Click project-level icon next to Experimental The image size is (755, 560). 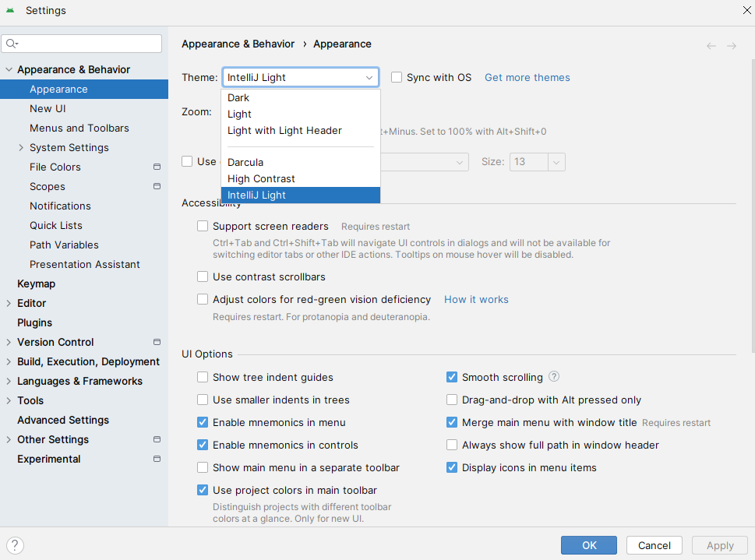(157, 459)
